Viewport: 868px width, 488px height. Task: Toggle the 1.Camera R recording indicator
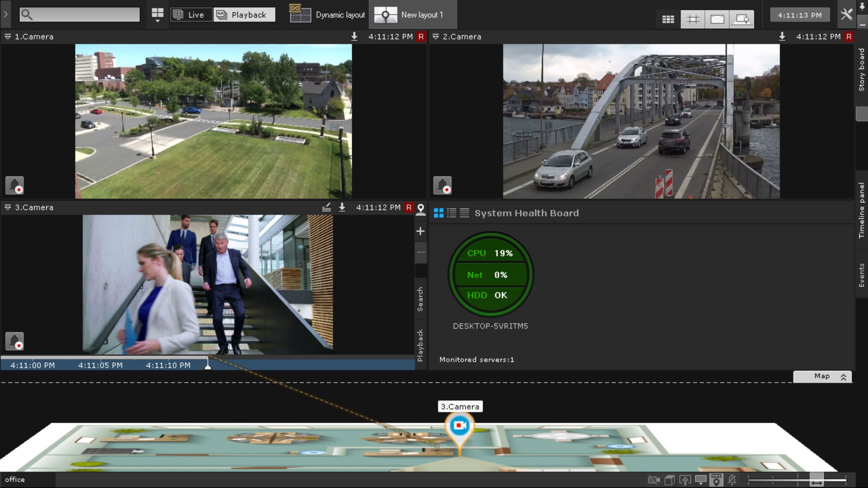click(421, 37)
